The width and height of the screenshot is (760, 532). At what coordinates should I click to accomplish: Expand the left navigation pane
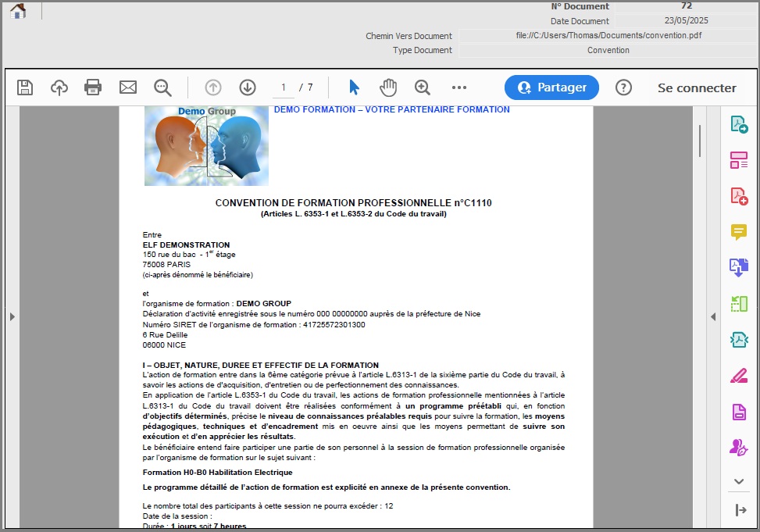(12, 316)
